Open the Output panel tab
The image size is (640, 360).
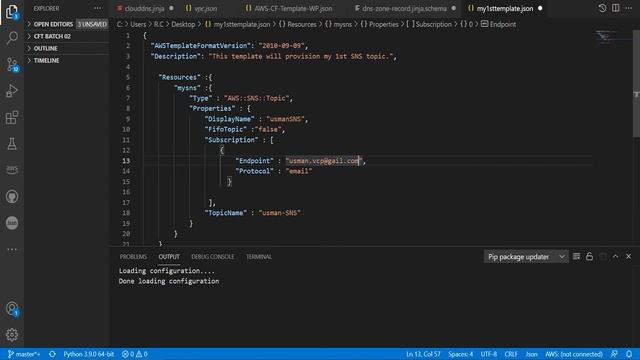pyautogui.click(x=169, y=257)
